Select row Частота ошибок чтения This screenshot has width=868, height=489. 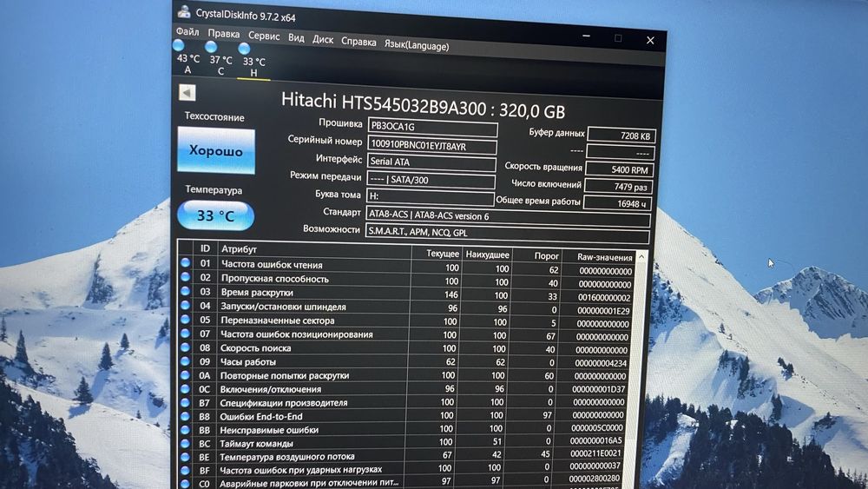406,267
